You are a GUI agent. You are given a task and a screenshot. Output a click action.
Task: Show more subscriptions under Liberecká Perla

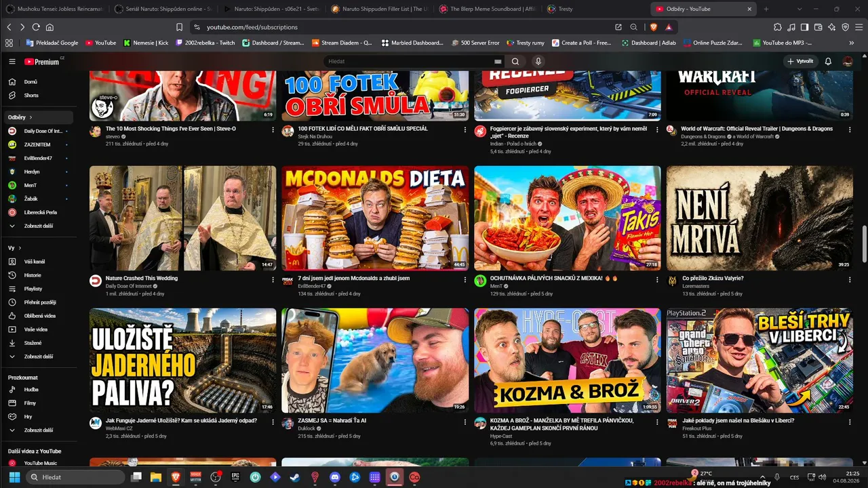pyautogui.click(x=39, y=226)
